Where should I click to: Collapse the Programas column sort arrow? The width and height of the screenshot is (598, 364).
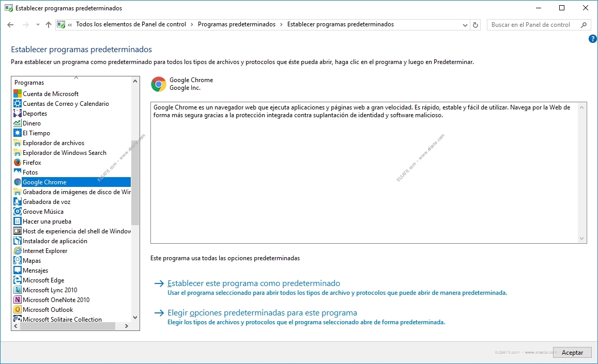(x=76, y=78)
